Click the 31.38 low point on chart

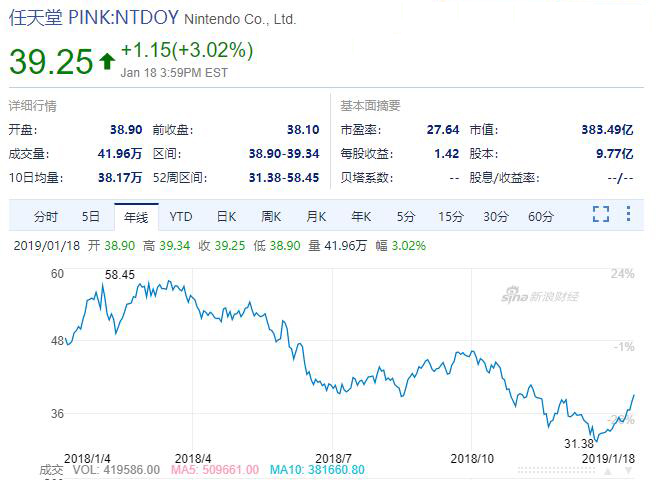click(x=578, y=443)
